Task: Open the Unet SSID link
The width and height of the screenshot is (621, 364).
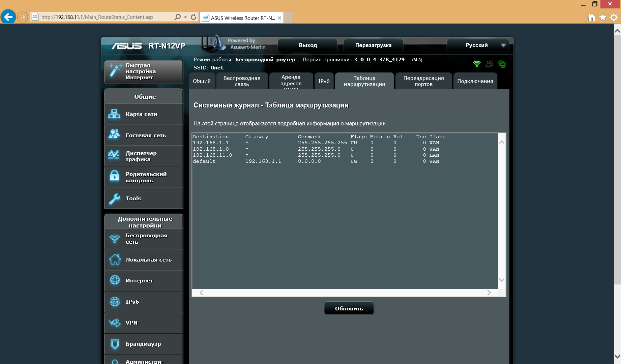Action: (217, 68)
